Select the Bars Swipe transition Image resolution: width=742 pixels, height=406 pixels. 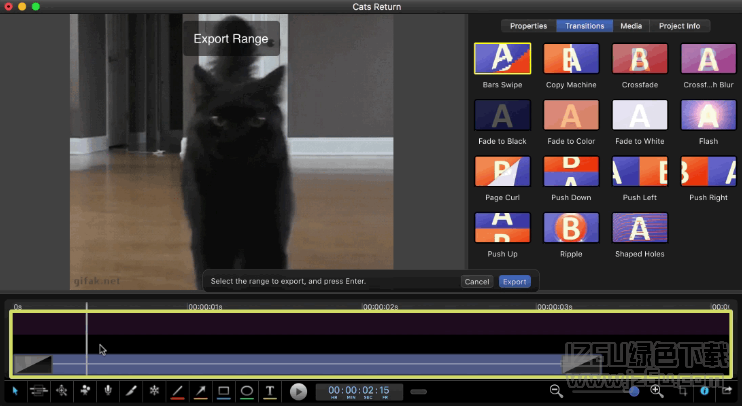point(502,59)
